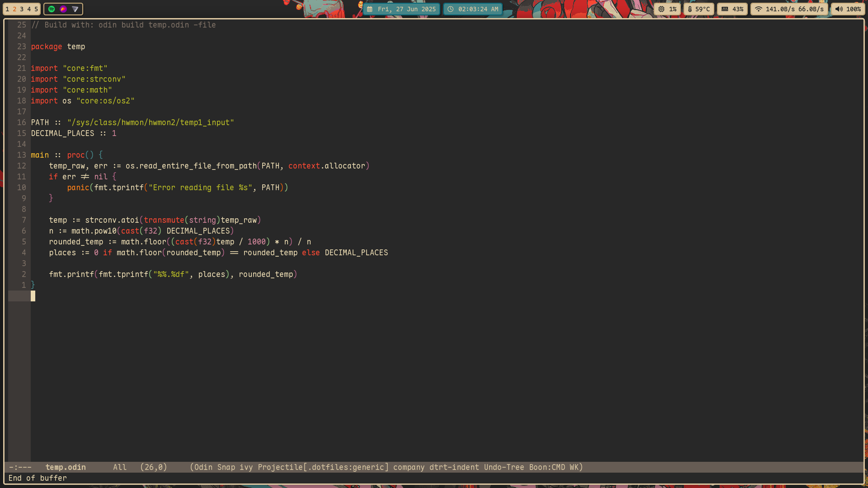Switch to workspace 3
Image resolution: width=868 pixels, height=488 pixels.
22,9
